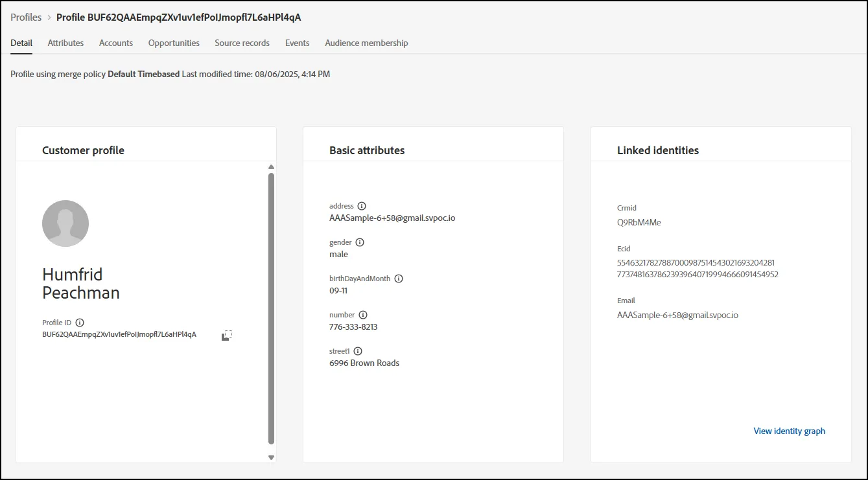Click the info icon beside birthDayAndMonth

pyautogui.click(x=399, y=279)
